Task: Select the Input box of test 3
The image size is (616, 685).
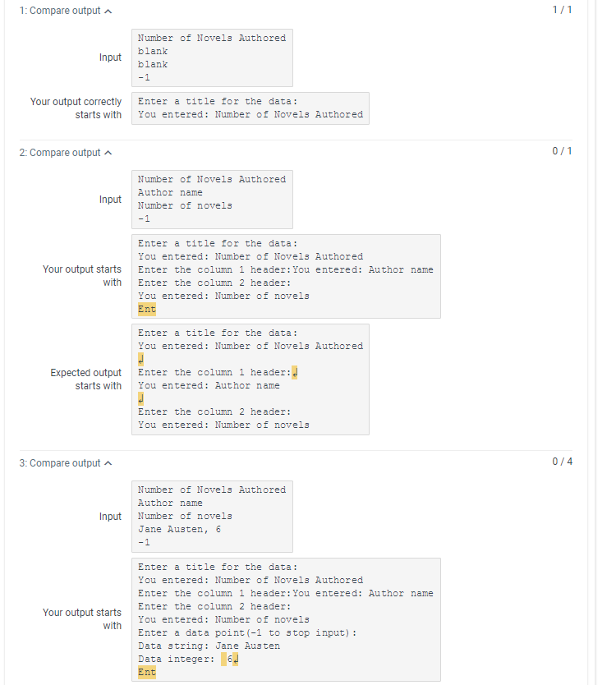Action: (x=212, y=516)
